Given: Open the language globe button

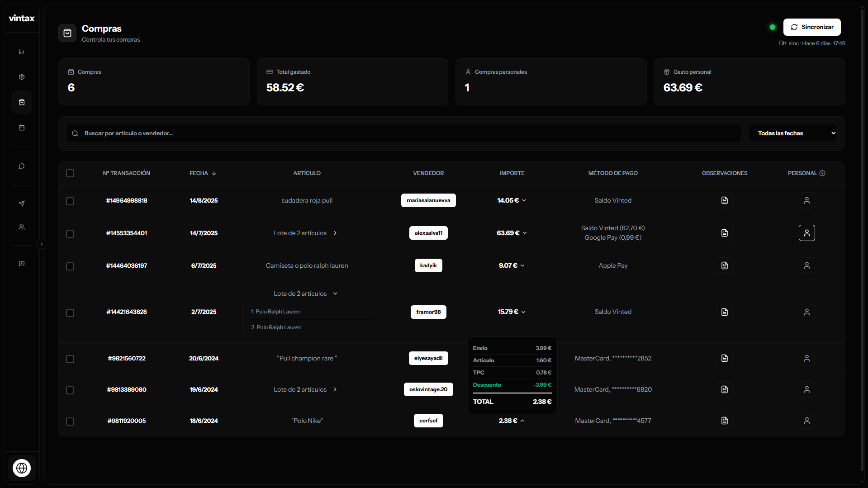Looking at the screenshot, I should pos(22,468).
